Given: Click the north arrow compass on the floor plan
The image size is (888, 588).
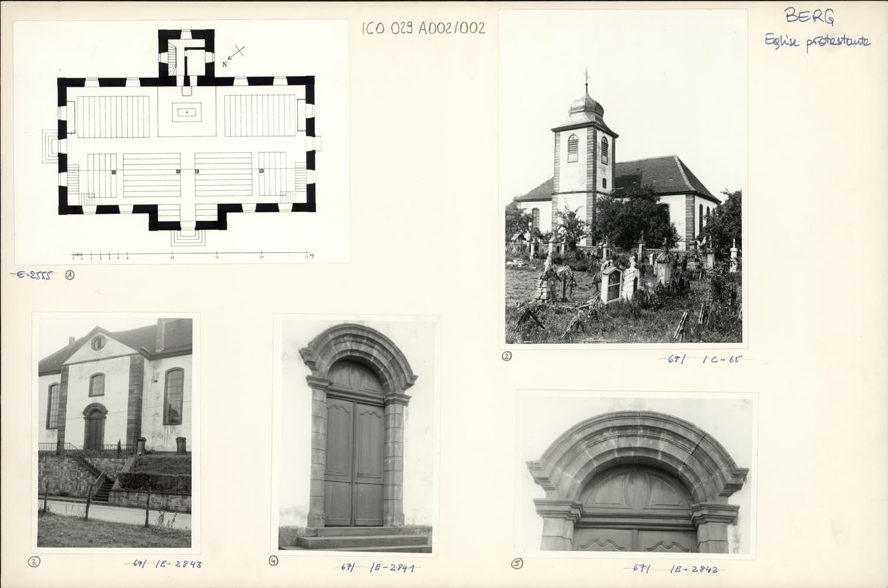Looking at the screenshot, I should tap(234, 55).
